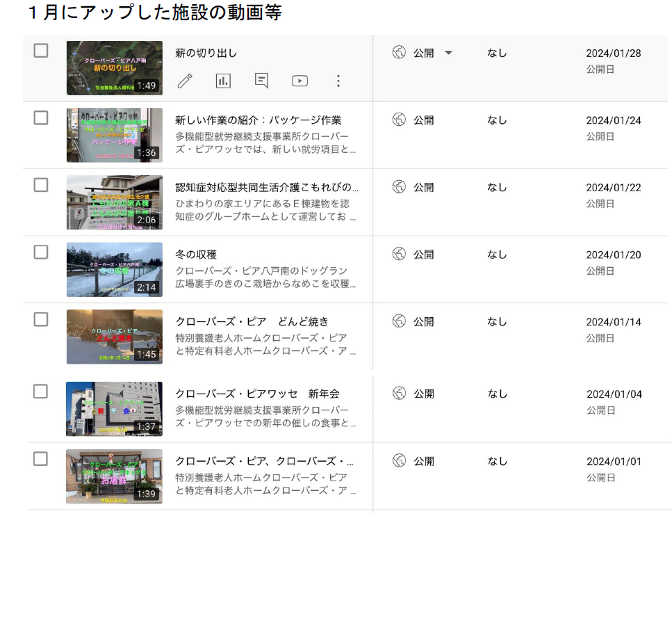Click the 公開 visibility label for the 2024/01/22 video
672x637 pixels.
[x=423, y=188]
